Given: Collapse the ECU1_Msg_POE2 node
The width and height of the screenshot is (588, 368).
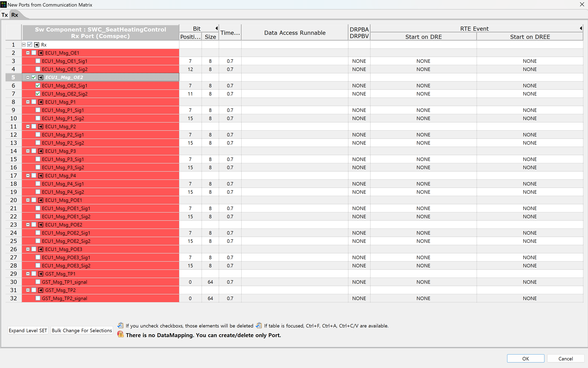Looking at the screenshot, I should coord(28,225).
